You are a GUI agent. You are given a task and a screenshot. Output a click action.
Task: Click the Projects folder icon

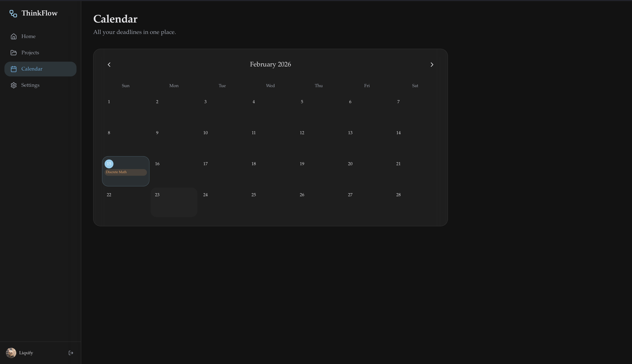click(14, 53)
